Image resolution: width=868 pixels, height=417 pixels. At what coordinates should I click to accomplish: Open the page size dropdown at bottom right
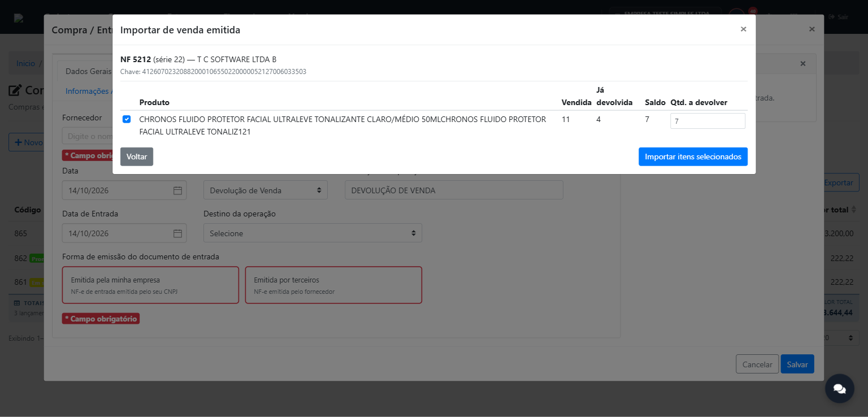(841, 338)
